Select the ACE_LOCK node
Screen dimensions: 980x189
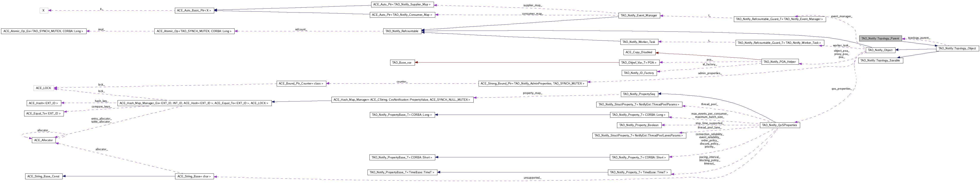(x=44, y=88)
